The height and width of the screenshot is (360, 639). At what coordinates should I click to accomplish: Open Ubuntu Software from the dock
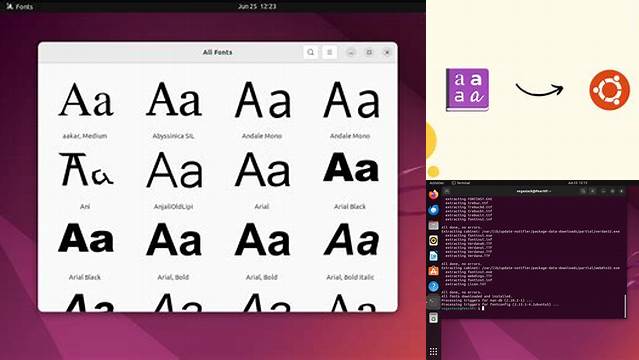(x=434, y=271)
